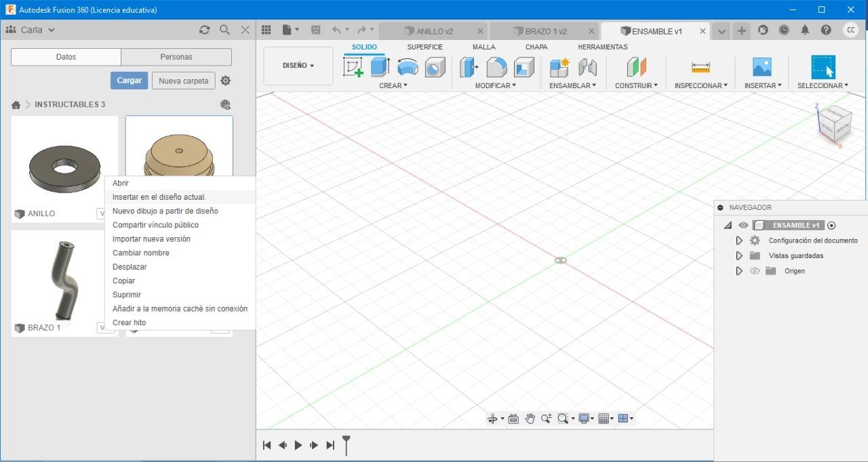Viewport: 868px width, 462px height.
Task: Click the Cargar button
Action: coord(129,81)
